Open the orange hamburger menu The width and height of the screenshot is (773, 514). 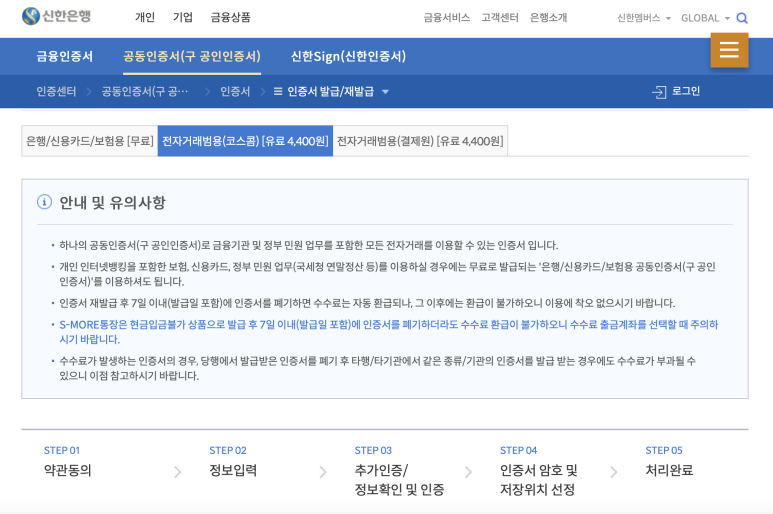(729, 50)
